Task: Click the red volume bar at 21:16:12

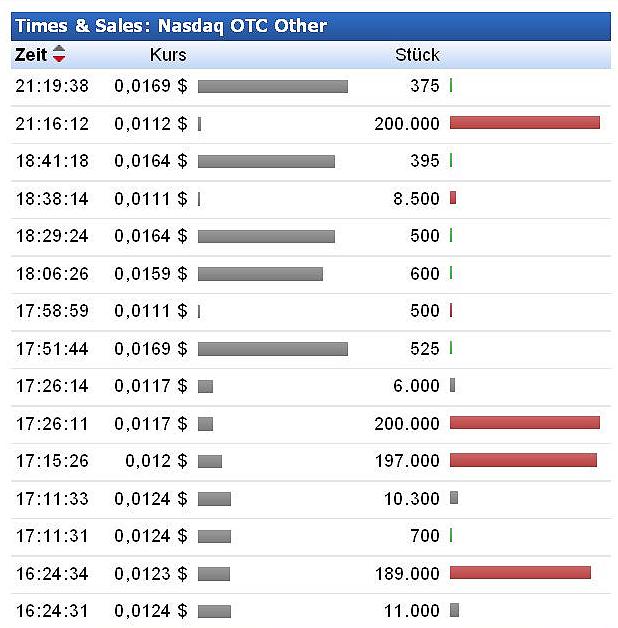Action: point(525,123)
